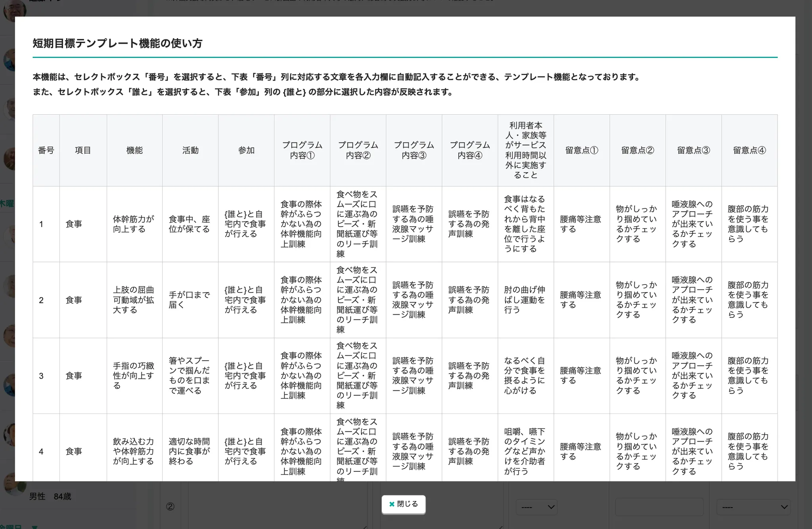
Task: Select the cell 箸やスプーンで掴んだものを口まで運べる
Action: pos(190,376)
